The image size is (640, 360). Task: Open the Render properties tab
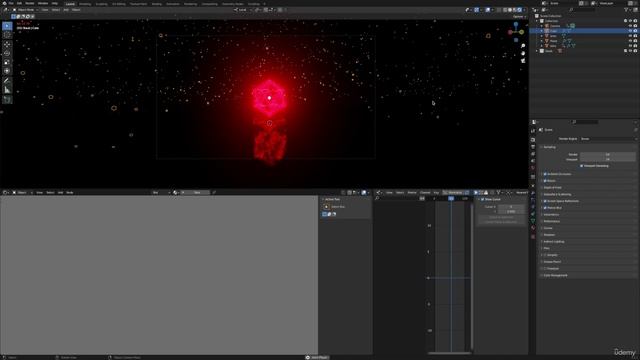[x=533, y=140]
